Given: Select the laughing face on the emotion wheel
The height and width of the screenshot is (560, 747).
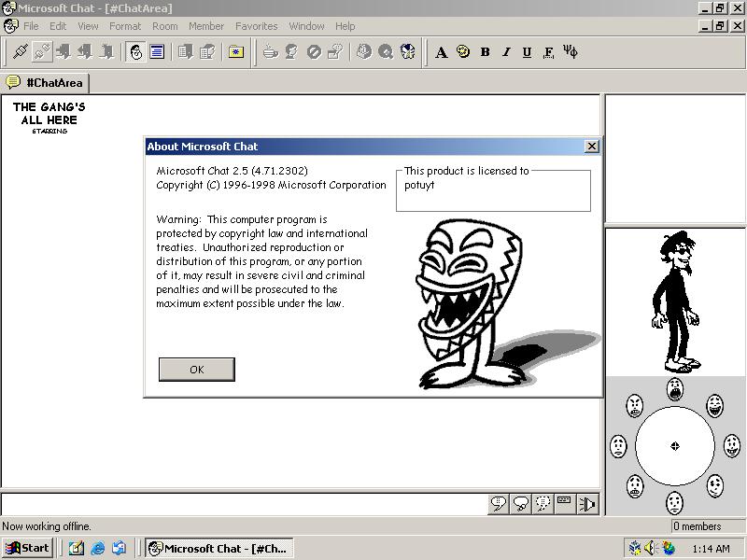Looking at the screenshot, I should [x=714, y=405].
